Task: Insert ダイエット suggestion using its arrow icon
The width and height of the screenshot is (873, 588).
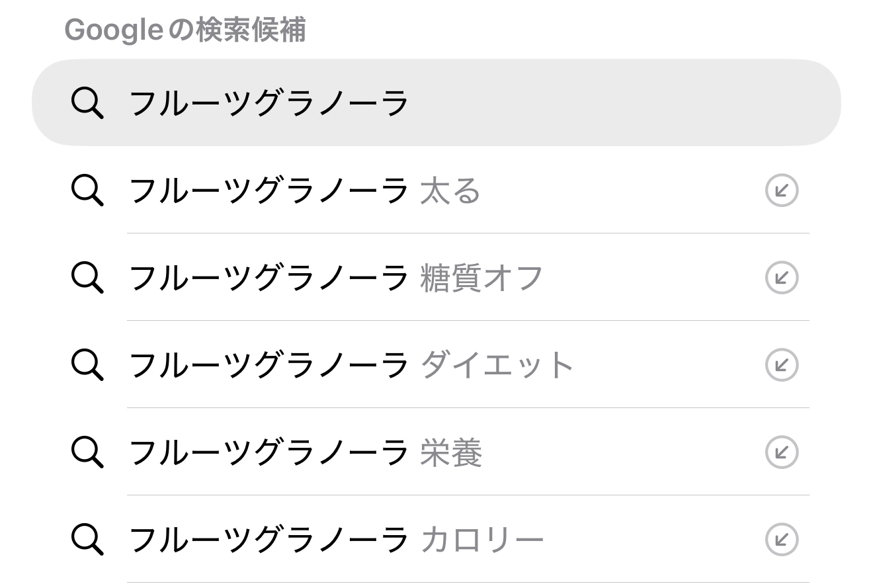Action: 782,365
